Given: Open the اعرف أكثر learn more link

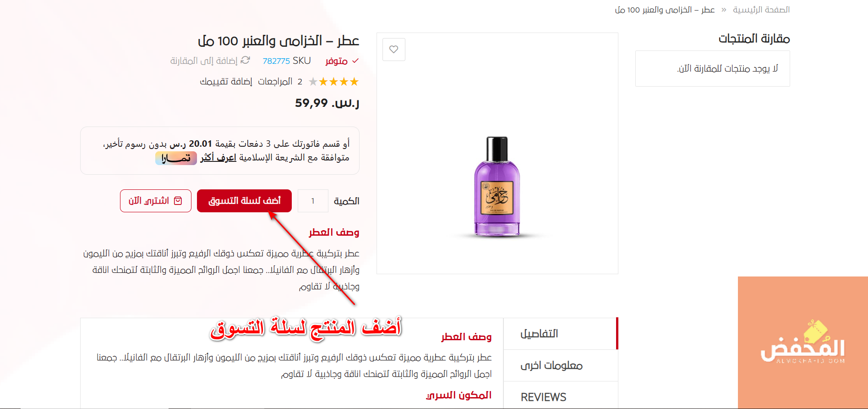Looking at the screenshot, I should [218, 158].
